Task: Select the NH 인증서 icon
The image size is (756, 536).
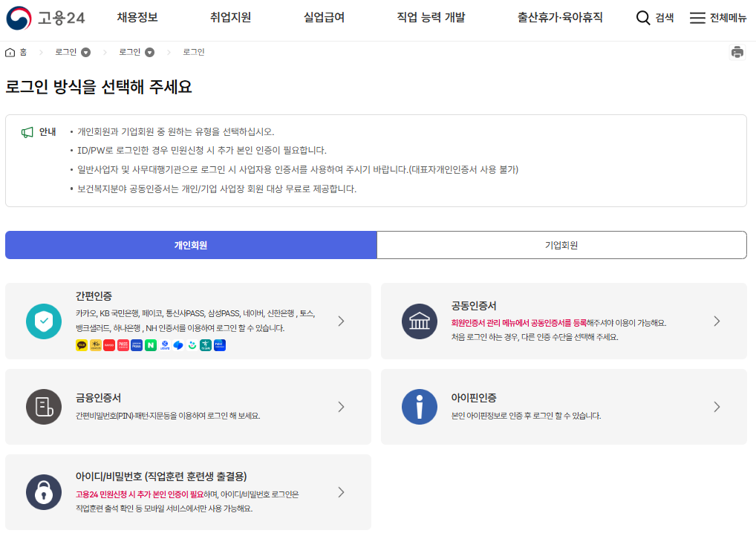Action: coord(220,345)
